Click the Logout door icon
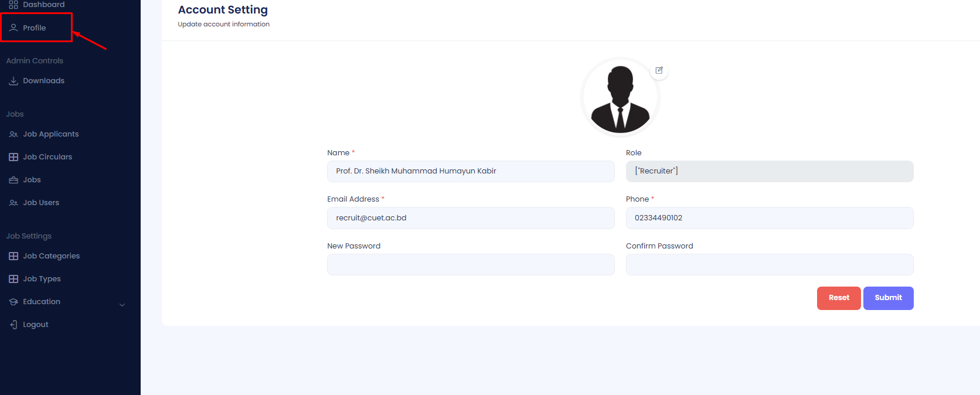This screenshot has height=395, width=980. coord(13,325)
